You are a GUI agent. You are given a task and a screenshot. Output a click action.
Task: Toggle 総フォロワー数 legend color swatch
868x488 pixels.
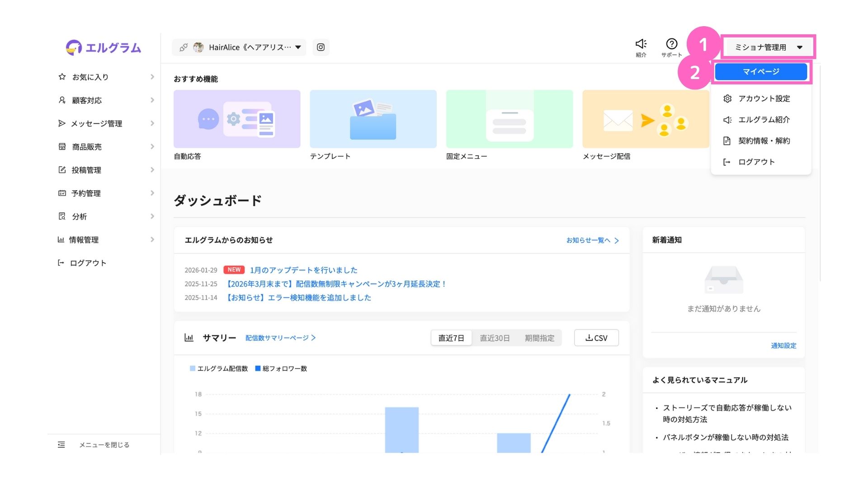coord(258,369)
